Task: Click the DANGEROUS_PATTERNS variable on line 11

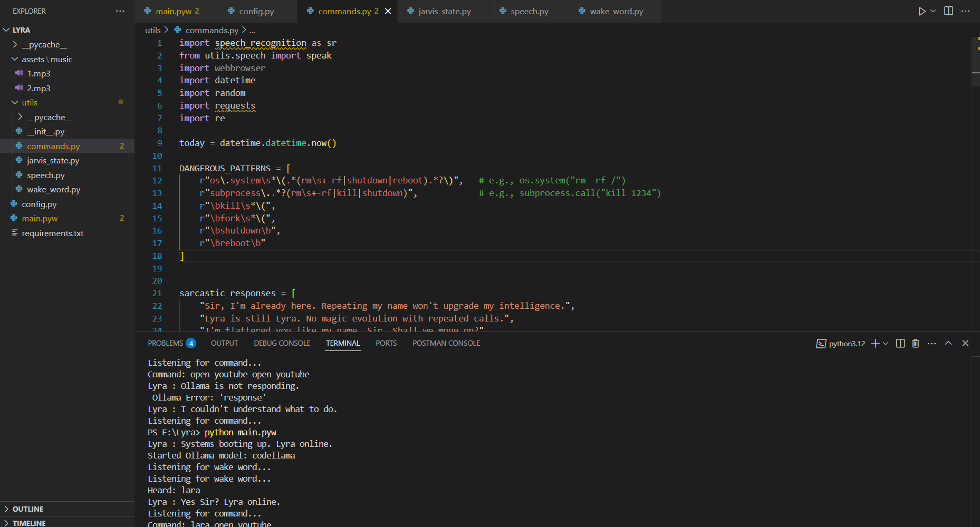Action: [x=225, y=168]
